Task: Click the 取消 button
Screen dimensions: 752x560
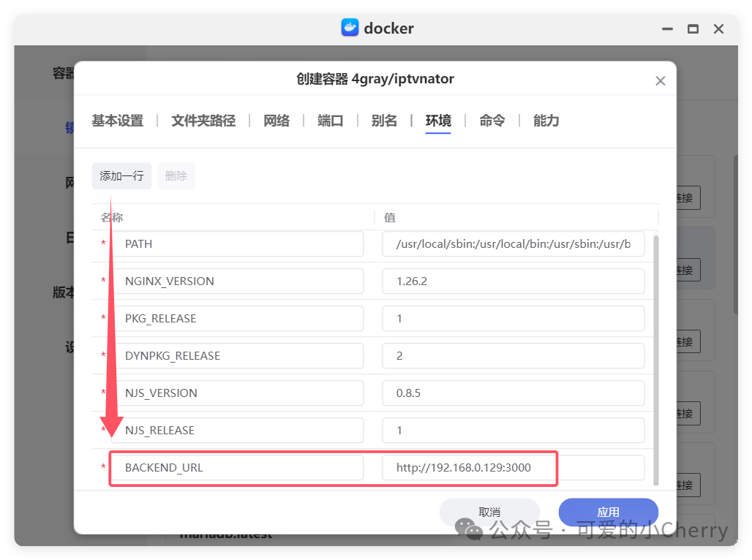Action: [489, 512]
